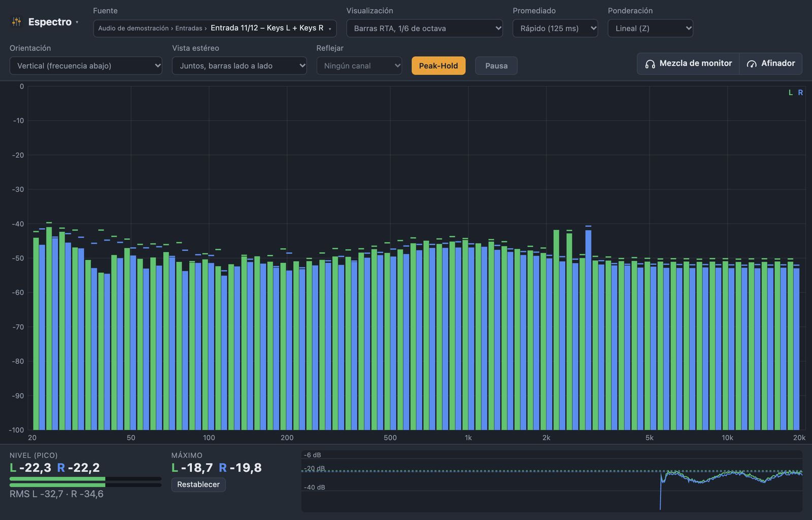
Task: Click the Audio de demostración breadcrumb
Action: (x=133, y=28)
